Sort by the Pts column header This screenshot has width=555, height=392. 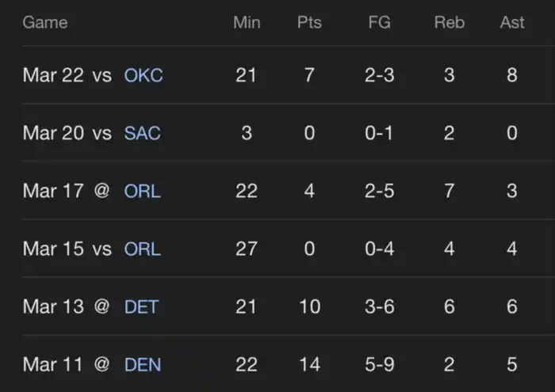(309, 22)
